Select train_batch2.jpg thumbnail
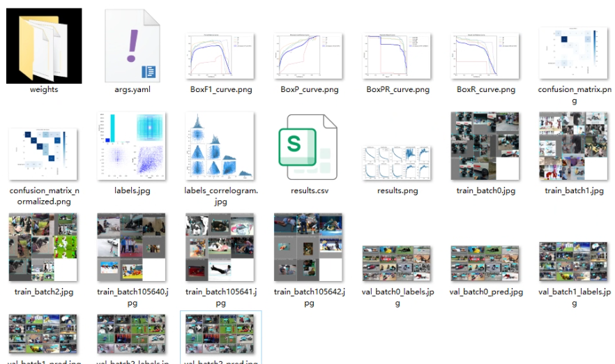The height and width of the screenshot is (364, 615). [x=43, y=247]
